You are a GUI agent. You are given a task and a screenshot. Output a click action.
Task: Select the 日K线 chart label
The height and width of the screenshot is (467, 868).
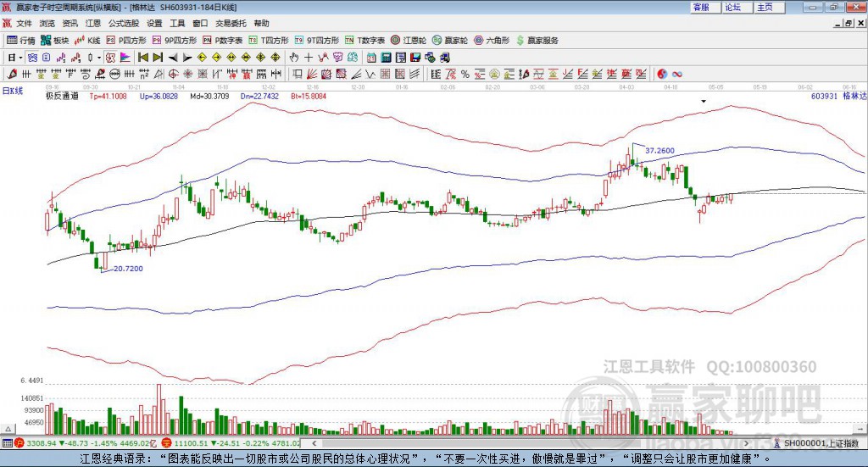pos(13,91)
